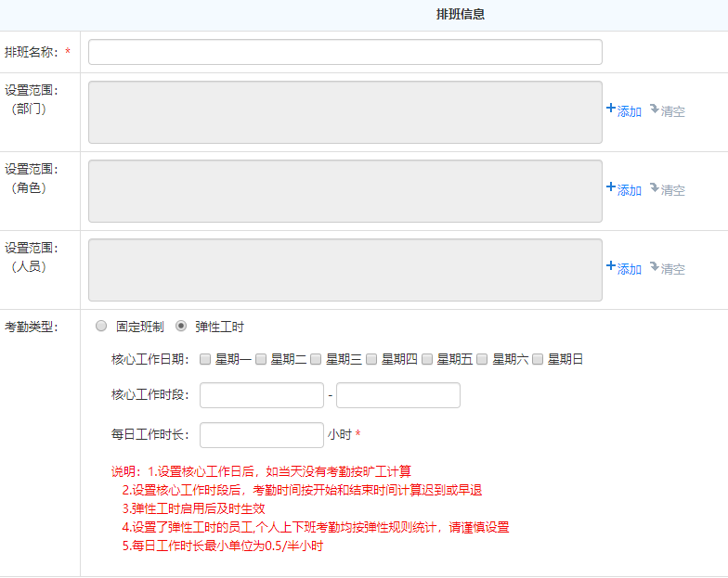
Task: Click the plus icon to add a department
Action: click(611, 109)
